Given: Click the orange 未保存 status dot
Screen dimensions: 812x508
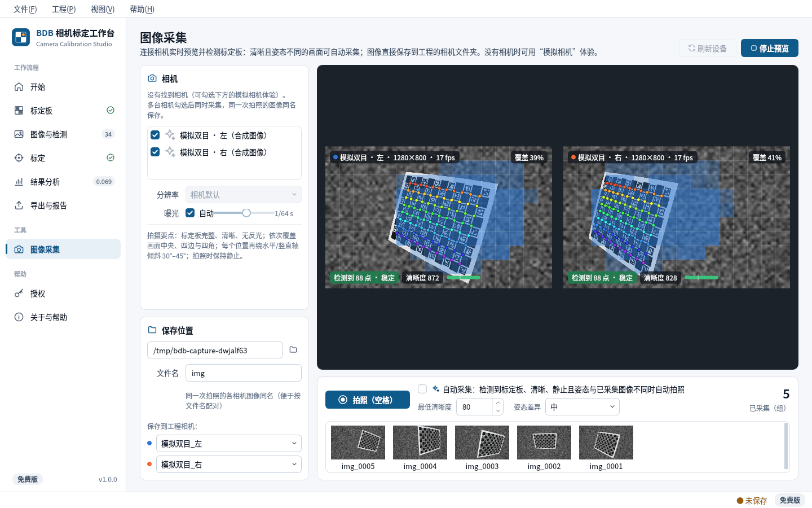Looking at the screenshot, I should point(740,501).
